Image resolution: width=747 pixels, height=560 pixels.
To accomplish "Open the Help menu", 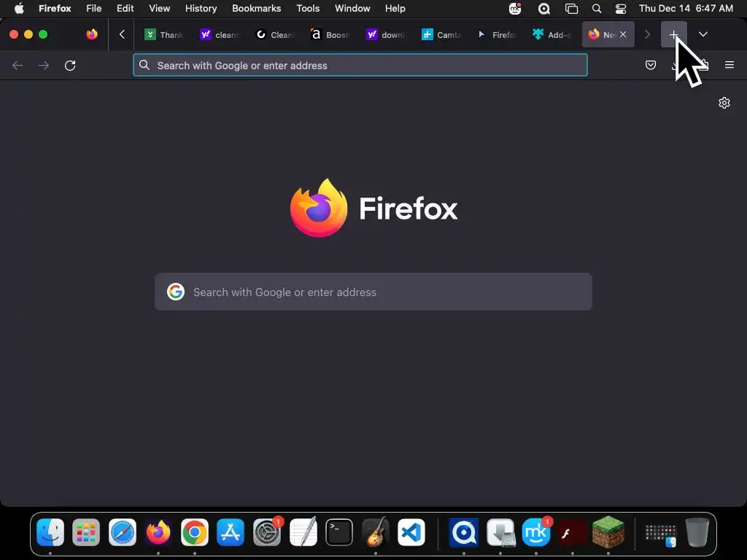I will [x=395, y=8].
